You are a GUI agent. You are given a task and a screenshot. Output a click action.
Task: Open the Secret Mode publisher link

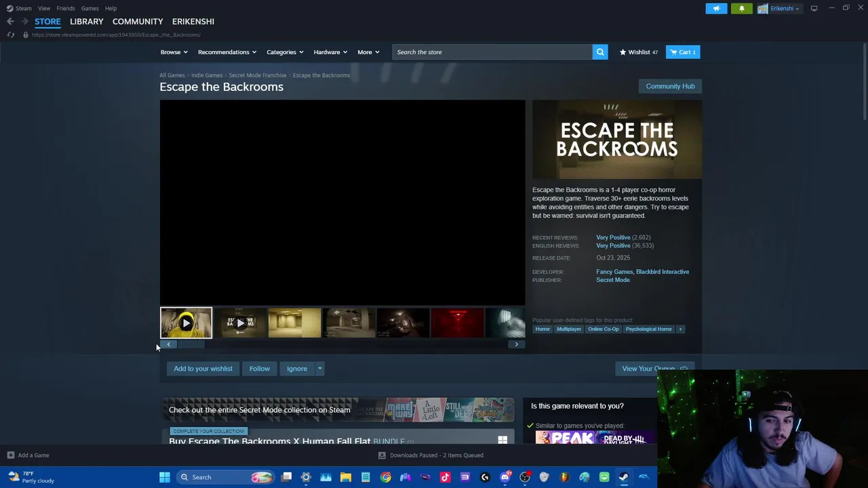point(613,280)
